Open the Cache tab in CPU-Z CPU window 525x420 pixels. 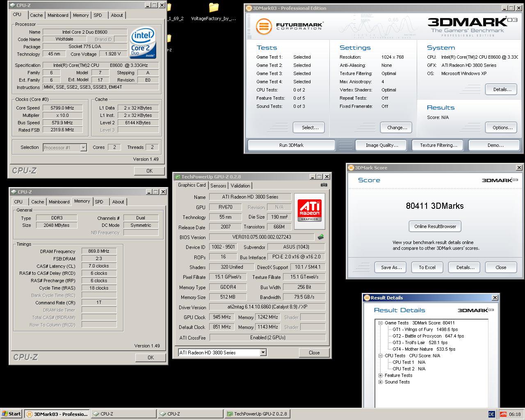[x=37, y=15]
